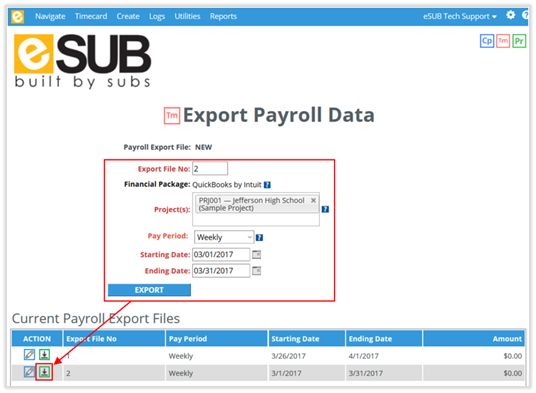Open the Utilities menu
The image size is (536, 393).
[x=187, y=16]
